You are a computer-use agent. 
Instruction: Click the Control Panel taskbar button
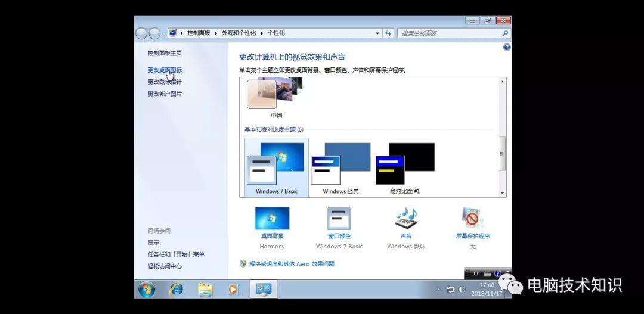[x=264, y=290]
